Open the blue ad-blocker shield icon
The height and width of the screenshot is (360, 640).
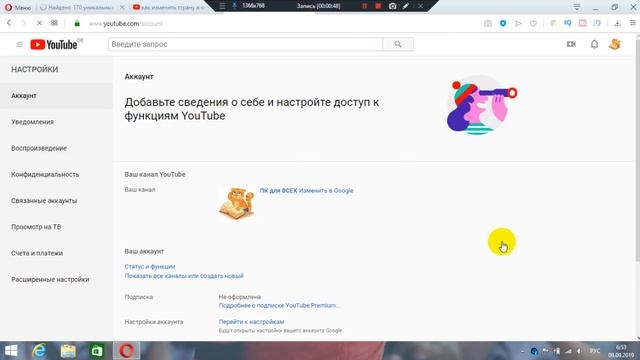[x=503, y=23]
